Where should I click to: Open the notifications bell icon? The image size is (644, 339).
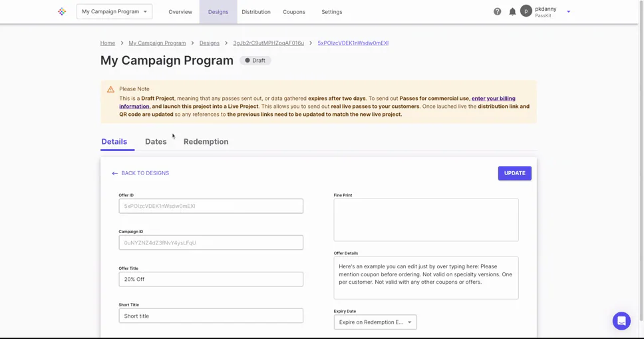click(x=512, y=11)
